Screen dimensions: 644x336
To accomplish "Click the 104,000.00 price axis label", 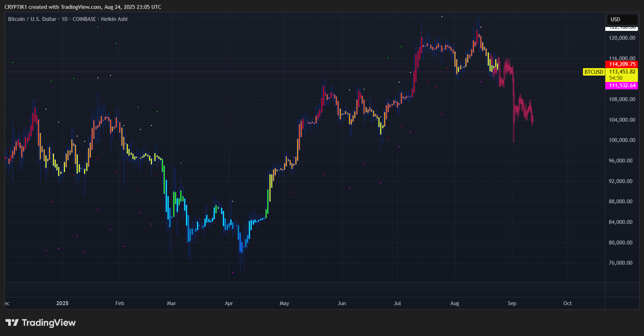I will tap(622, 120).
